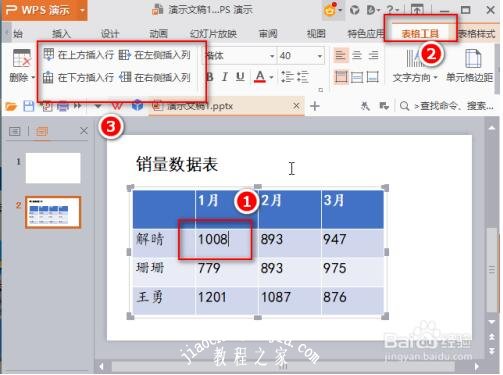Toggle bold formatting with the B button

tap(210, 77)
